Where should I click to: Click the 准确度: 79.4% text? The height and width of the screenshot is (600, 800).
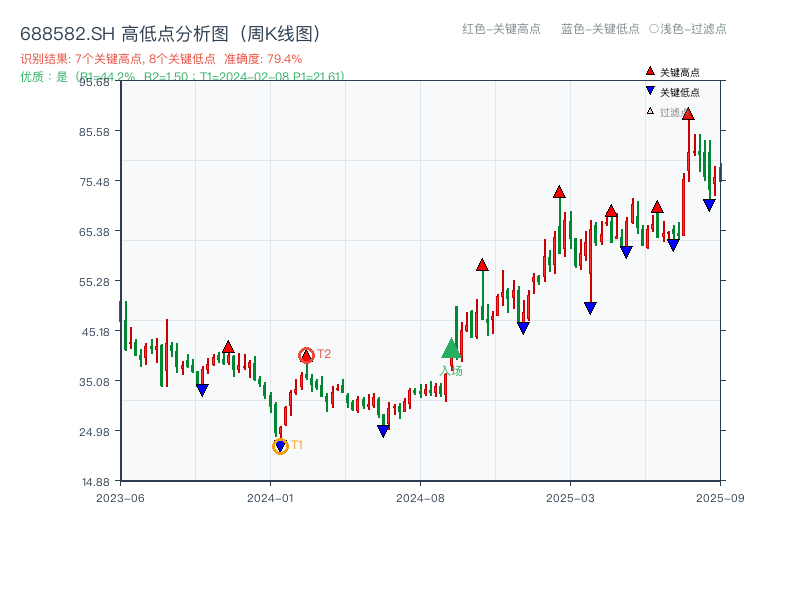[263, 59]
